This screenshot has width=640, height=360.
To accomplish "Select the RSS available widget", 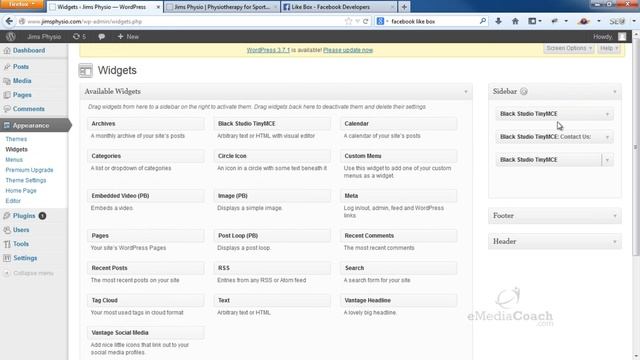I will 272,268.
